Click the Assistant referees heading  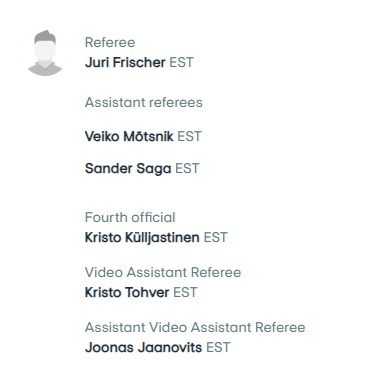(144, 102)
